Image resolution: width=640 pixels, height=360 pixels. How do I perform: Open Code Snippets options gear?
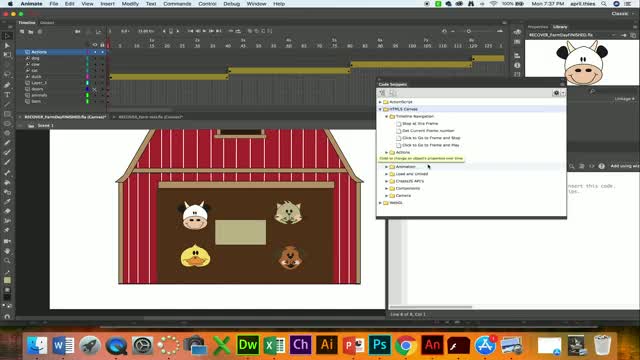point(556,93)
